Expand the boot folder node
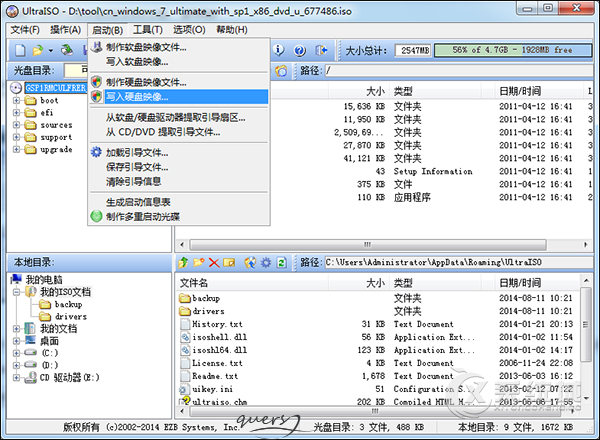This screenshot has width=600, height=440. coord(16,101)
